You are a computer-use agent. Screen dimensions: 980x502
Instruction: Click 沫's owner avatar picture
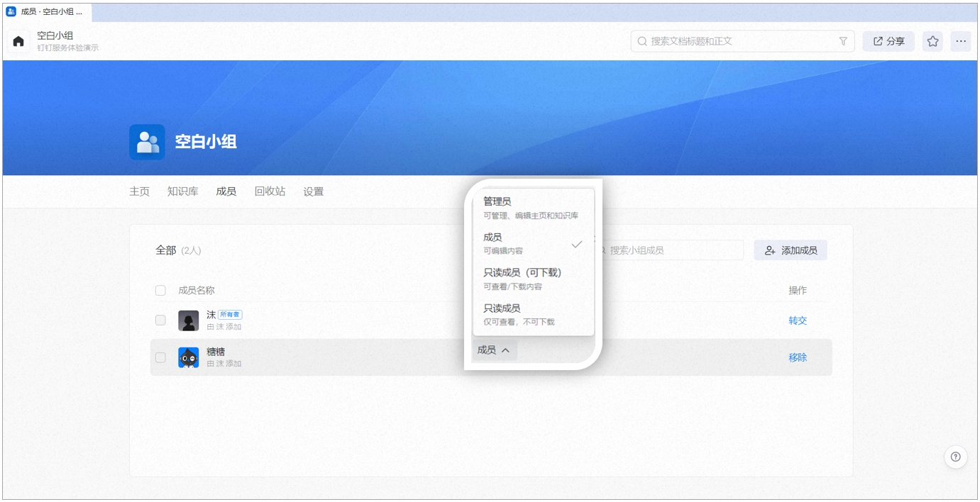click(x=188, y=320)
